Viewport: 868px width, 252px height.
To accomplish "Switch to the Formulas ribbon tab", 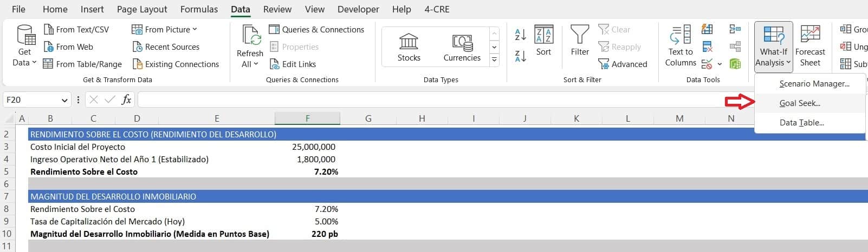I will 199,9.
